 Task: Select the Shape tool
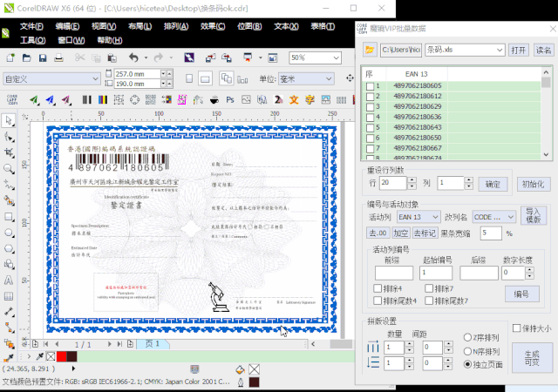(x=9, y=137)
